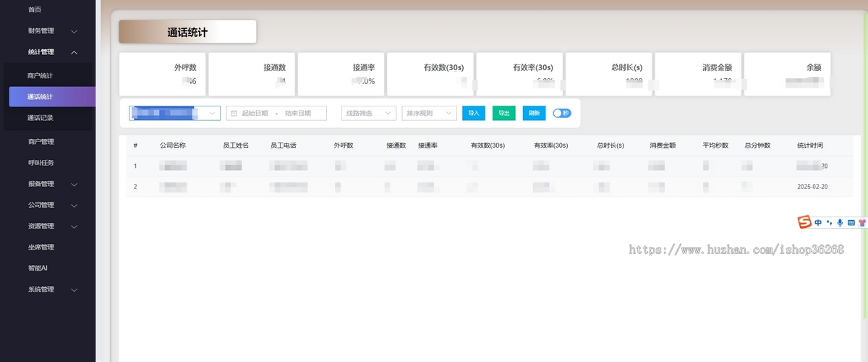Click the 接通率 table column header
868x362 pixels.
coord(428,146)
